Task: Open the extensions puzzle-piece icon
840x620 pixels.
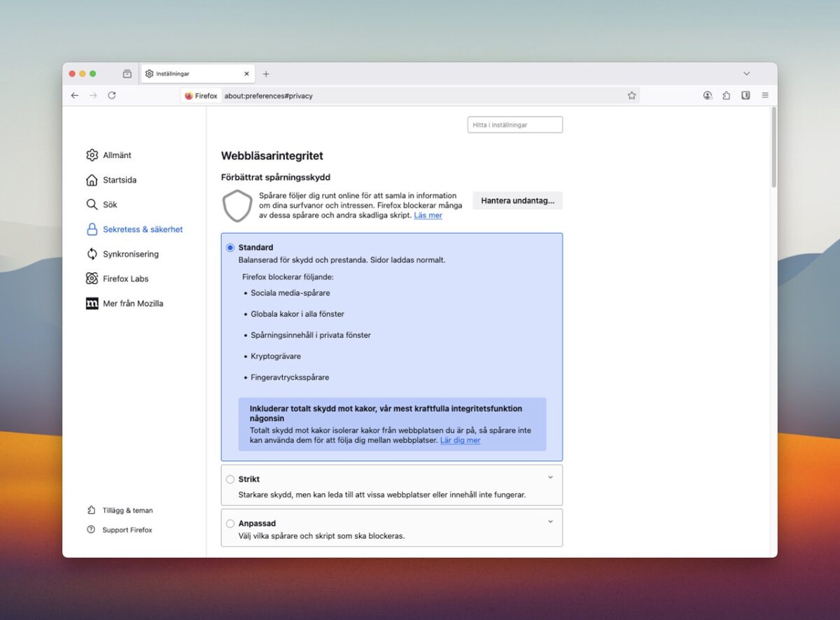Action: [x=726, y=95]
